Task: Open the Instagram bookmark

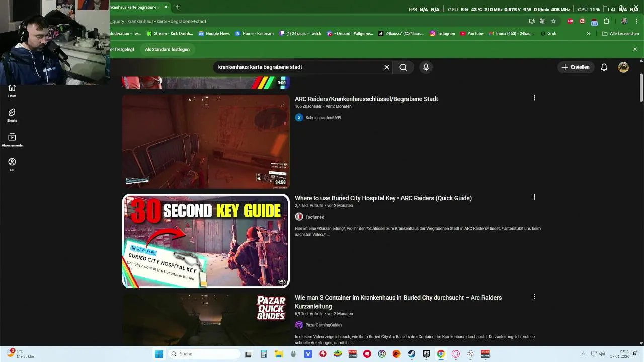Action: [443, 34]
